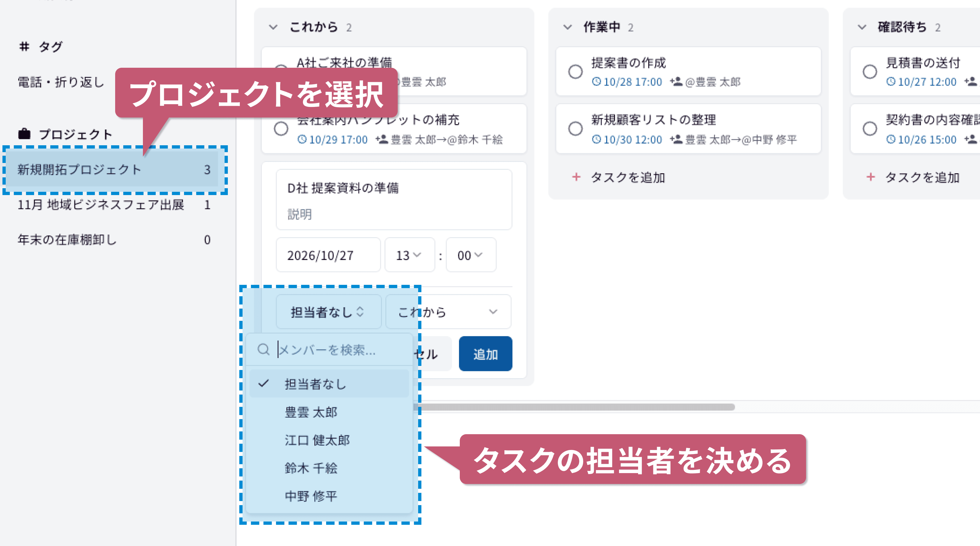Screen dimensions: 980x546
Task: Open the 提案書の作成 task card
Action: coord(688,72)
